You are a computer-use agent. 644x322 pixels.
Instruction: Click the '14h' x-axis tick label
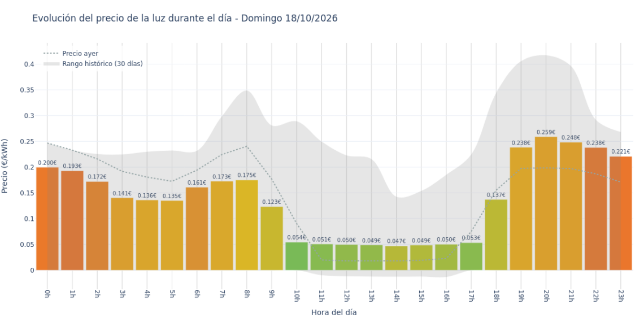coord(397,295)
